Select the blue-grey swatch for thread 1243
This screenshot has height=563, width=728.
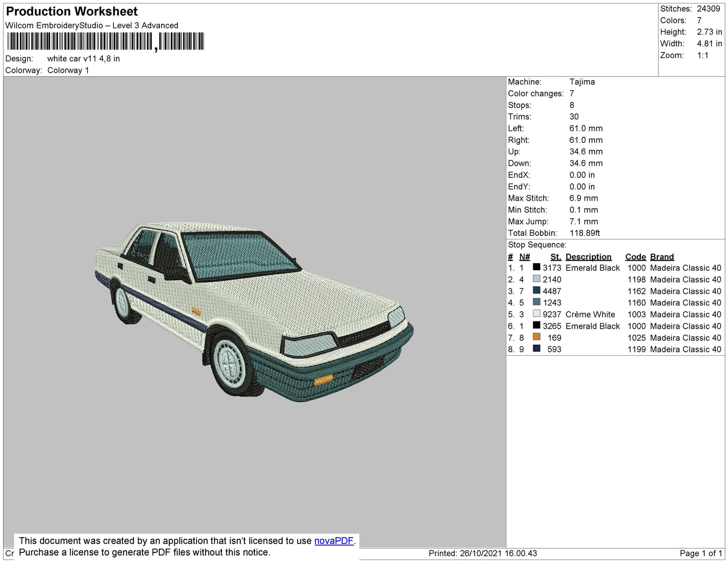point(537,302)
